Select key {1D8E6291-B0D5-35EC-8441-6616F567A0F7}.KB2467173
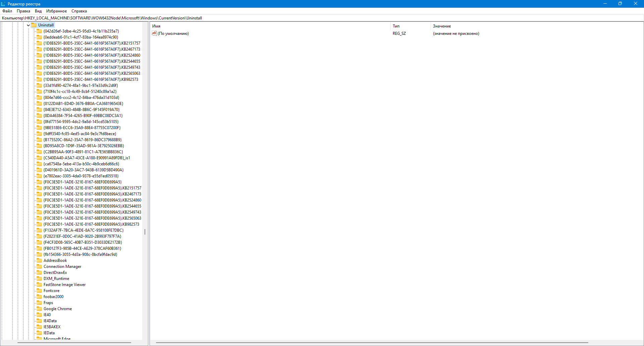 click(92, 49)
